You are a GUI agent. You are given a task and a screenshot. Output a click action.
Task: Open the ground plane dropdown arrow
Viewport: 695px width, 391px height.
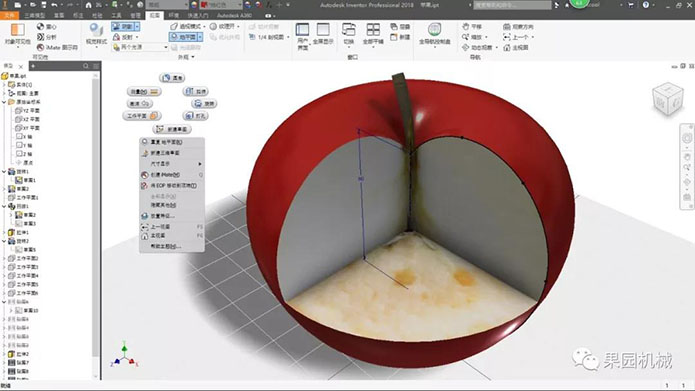click(x=200, y=37)
